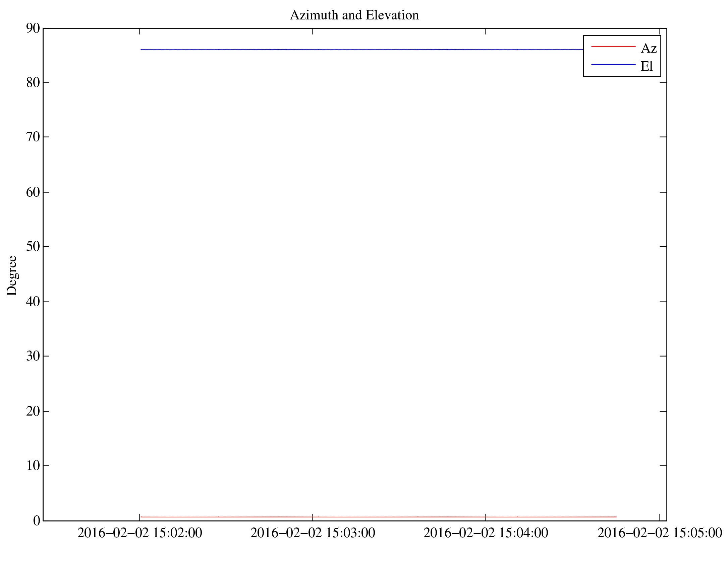Image resolution: width=728 pixels, height=564 pixels.
Task: Click the 60 y-axis tick label
Action: tap(33, 192)
